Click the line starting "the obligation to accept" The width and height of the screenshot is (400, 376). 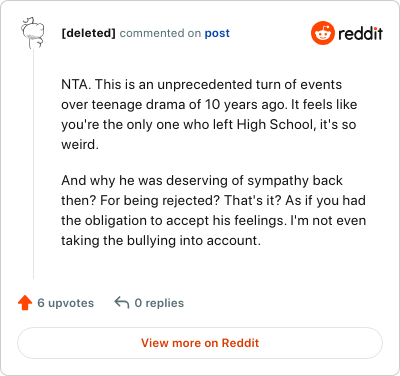pos(214,220)
